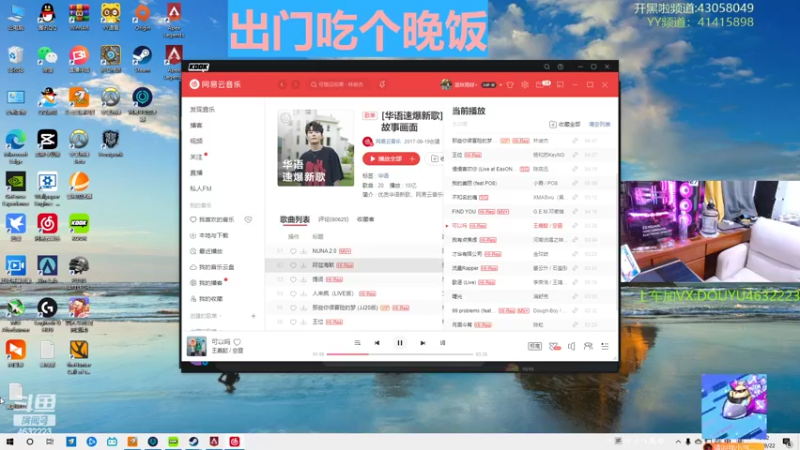Viewport: 800px width, 450px height.
Task: Like the 人来疯 (LIVE版) heart
Action: tap(293, 294)
